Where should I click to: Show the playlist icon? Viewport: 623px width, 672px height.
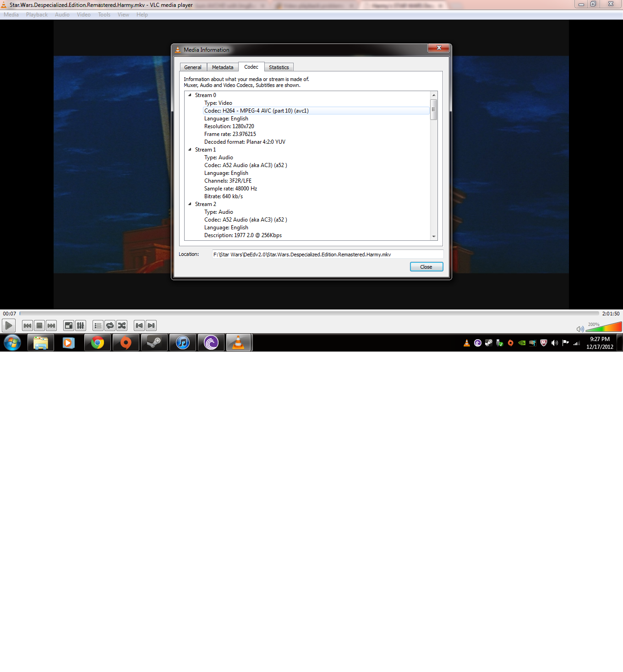pos(98,325)
